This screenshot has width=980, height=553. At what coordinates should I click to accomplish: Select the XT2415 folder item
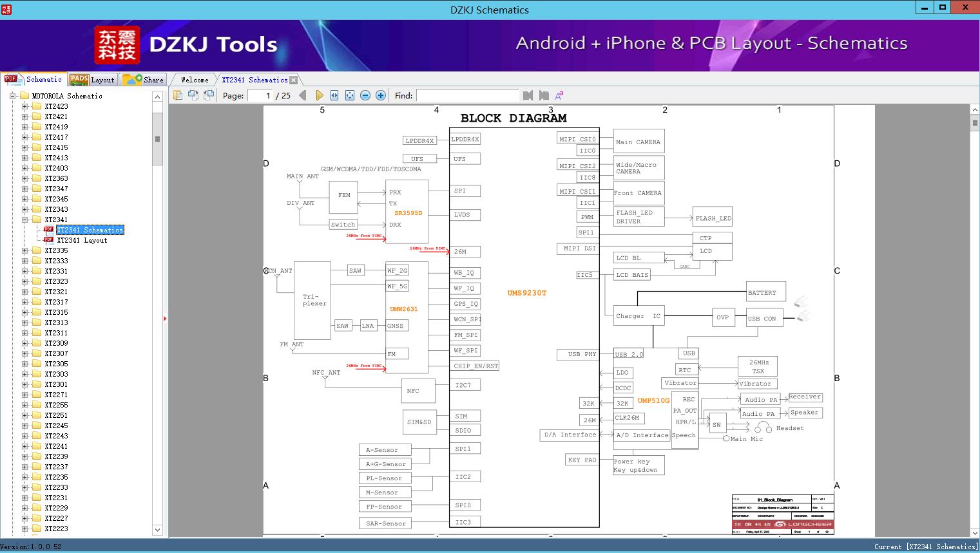pyautogui.click(x=56, y=147)
